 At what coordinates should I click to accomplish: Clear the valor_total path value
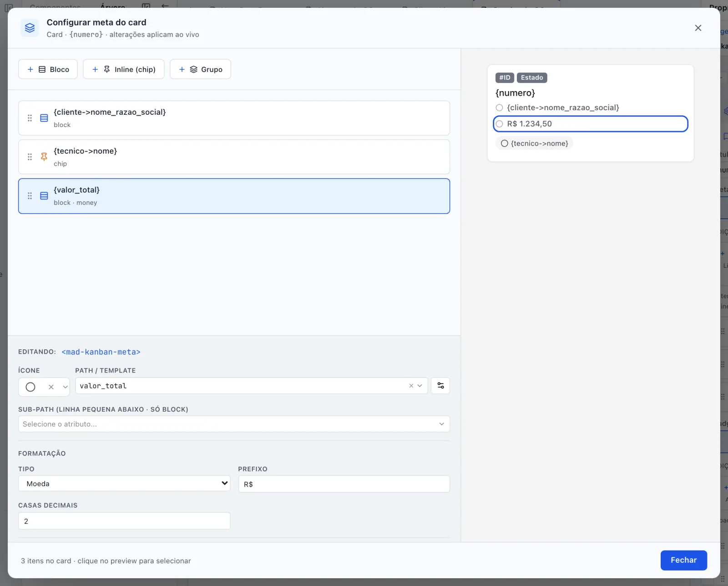click(411, 386)
